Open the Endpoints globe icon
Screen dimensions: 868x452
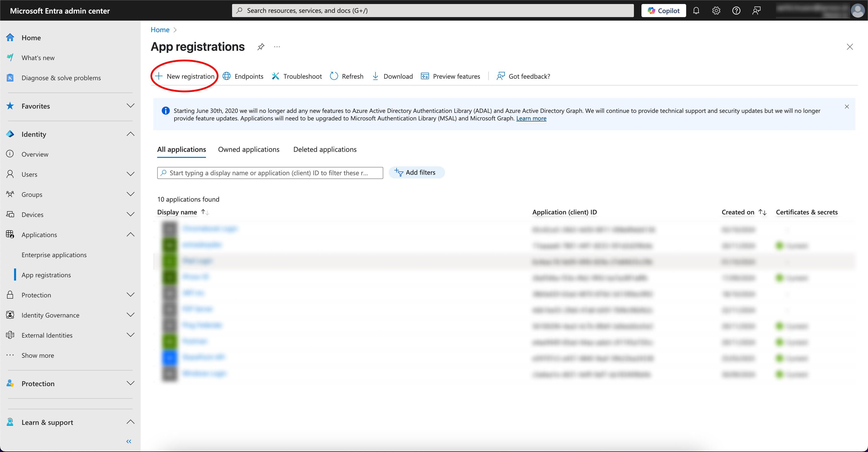[x=227, y=76]
